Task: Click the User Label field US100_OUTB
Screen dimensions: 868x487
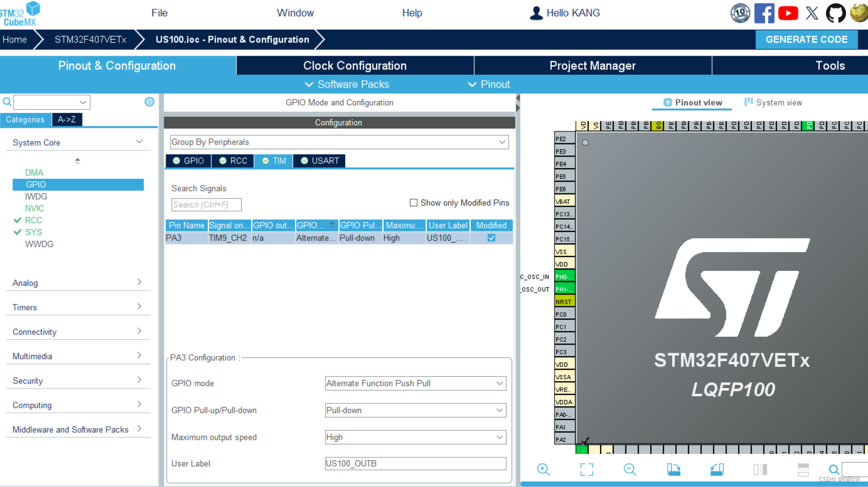Action: 416,463
